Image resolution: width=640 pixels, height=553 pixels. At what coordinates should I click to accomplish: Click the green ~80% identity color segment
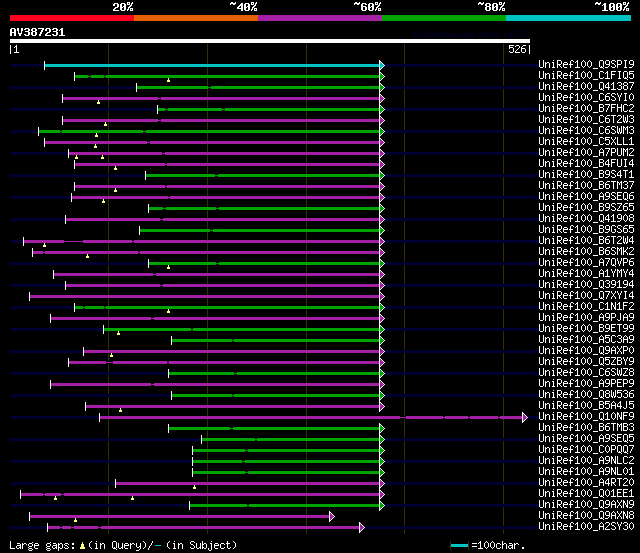point(444,18)
